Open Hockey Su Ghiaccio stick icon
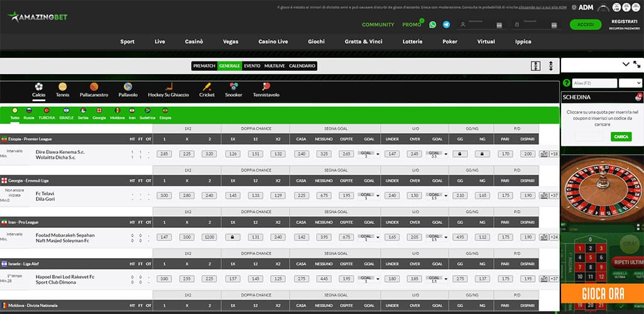This screenshot has height=314, width=644. point(168,87)
